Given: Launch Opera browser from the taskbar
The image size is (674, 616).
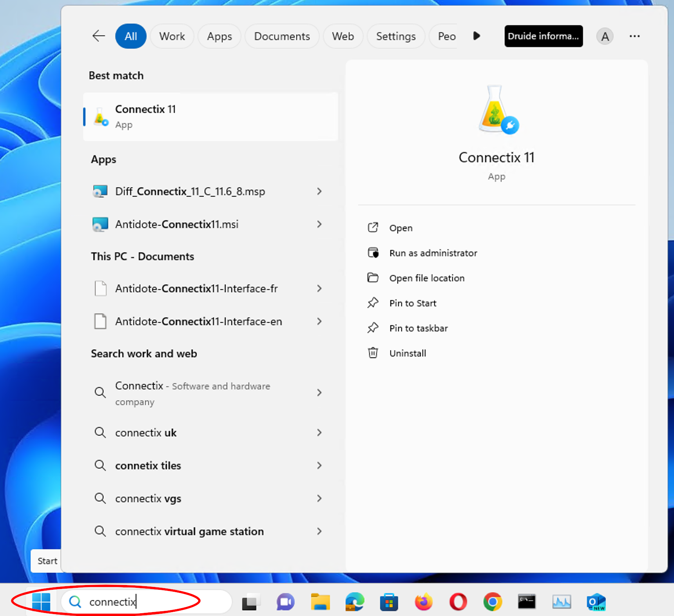Looking at the screenshot, I should pyautogui.click(x=458, y=602).
